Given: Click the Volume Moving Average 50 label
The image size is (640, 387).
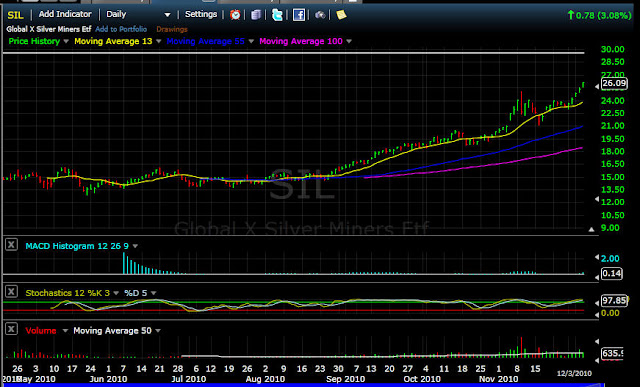Looking at the screenshot, I should click(x=112, y=331).
